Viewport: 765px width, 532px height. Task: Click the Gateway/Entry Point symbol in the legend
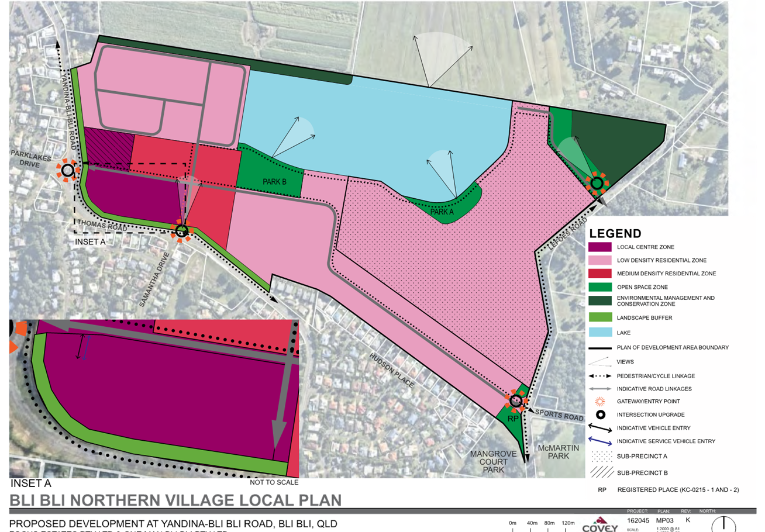599,402
